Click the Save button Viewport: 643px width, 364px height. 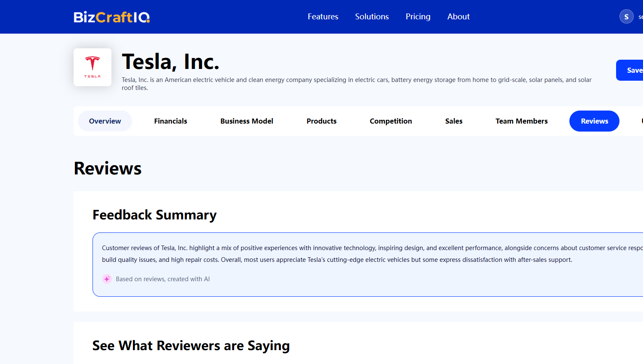point(630,70)
